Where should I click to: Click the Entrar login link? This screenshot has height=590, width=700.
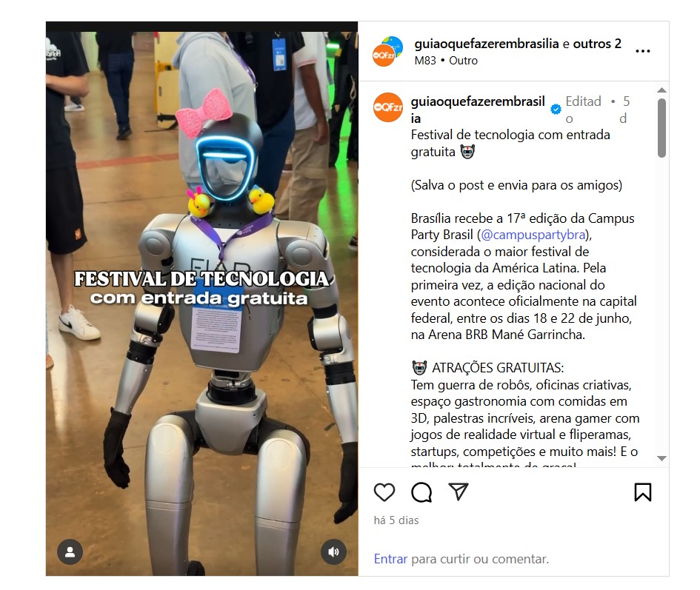[x=390, y=559]
